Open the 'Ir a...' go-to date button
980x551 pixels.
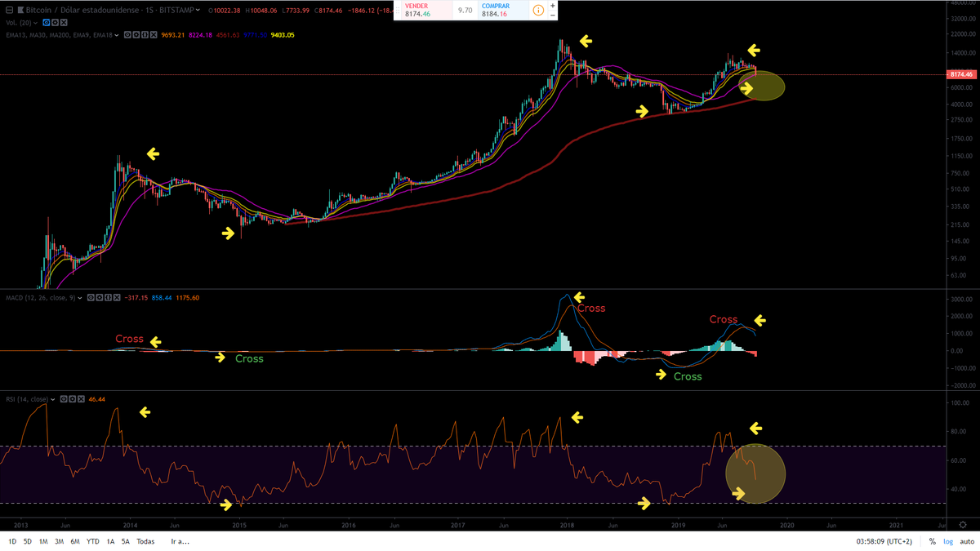(x=180, y=541)
